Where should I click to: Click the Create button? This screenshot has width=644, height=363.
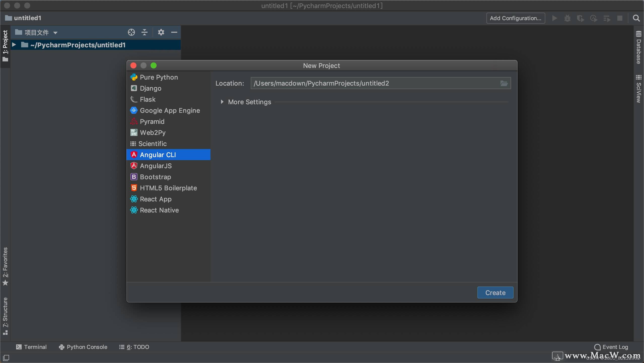(x=495, y=293)
